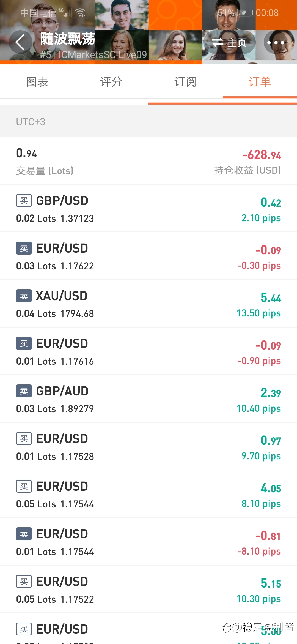Tap the trader name 随波飘荡

tap(68, 39)
